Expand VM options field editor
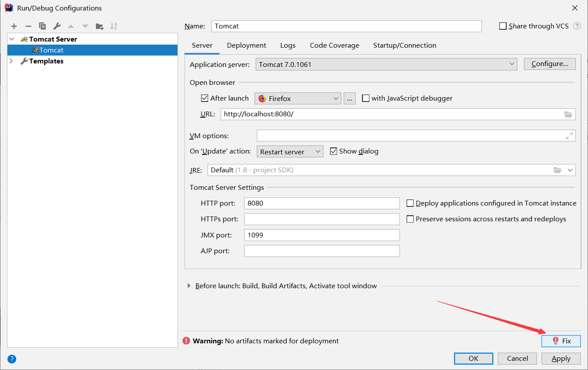 coord(569,136)
